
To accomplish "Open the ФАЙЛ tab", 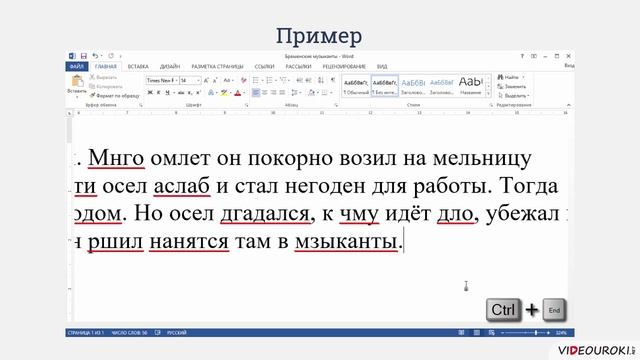I will coord(77,67).
